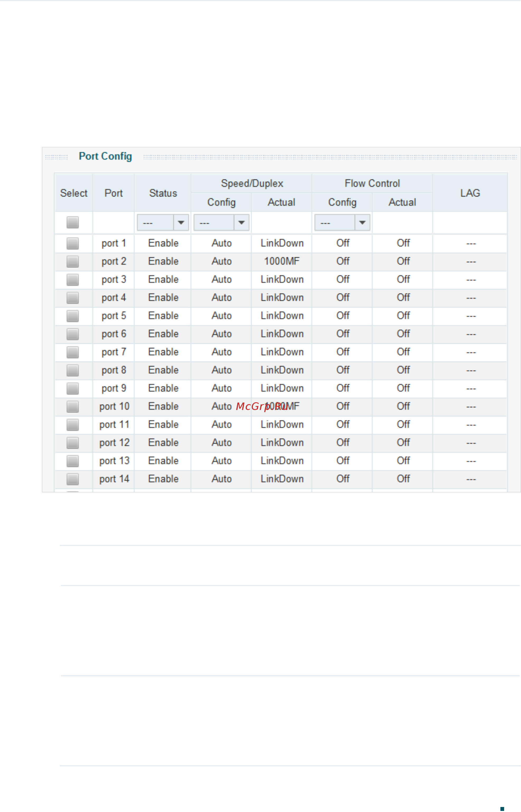The height and width of the screenshot is (812, 521).
Task: Tick the port 11 checkbox
Action: 73,424
